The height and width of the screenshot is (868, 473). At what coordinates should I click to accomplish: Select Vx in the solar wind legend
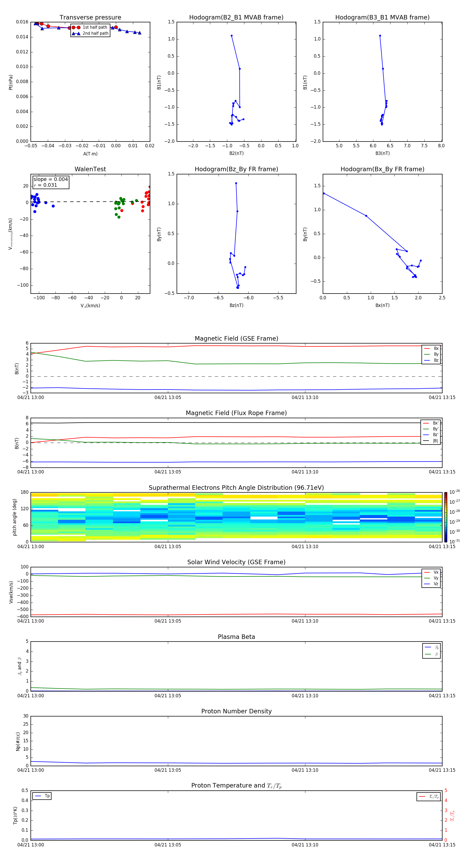[431, 572]
